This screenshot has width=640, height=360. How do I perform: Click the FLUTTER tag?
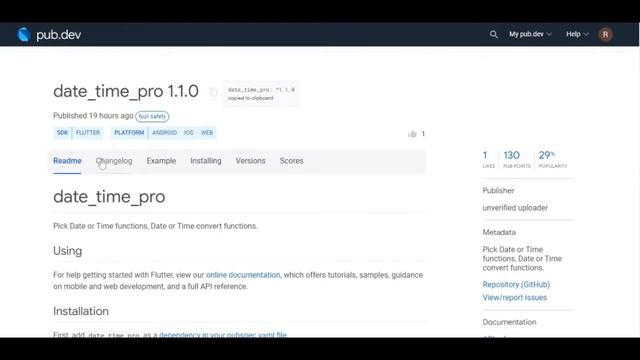88,133
